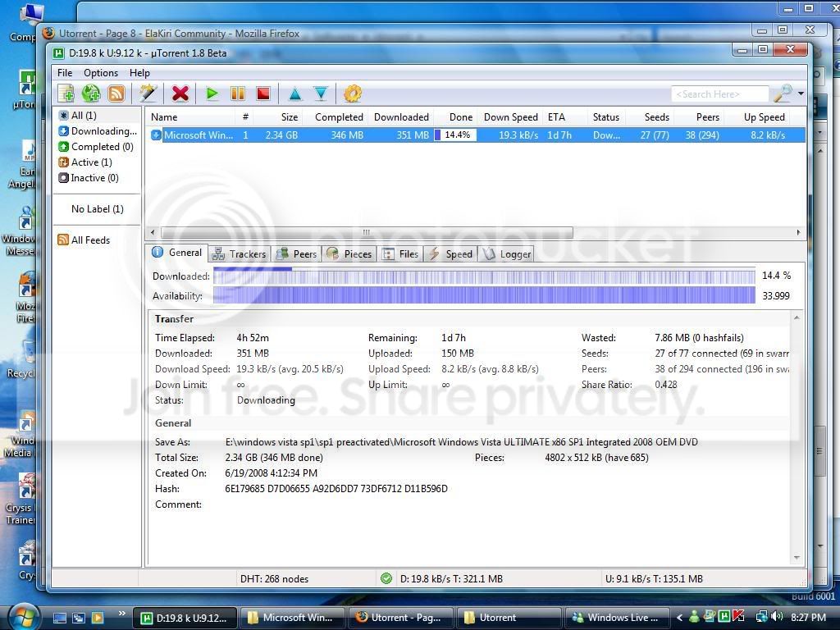Screen dimensions: 840x630
Task: Pause the torrent with the pause icon
Action: click(237, 94)
